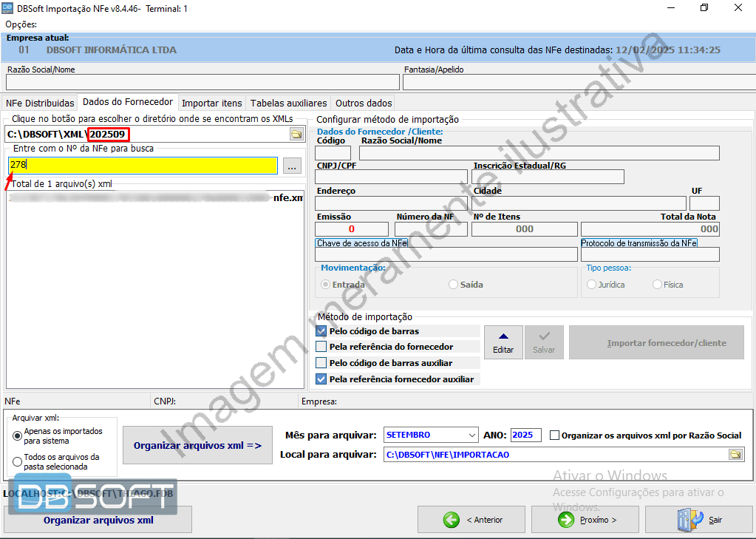The image size is (756, 539).
Task: Click the Editar button with up arrow
Action: pyautogui.click(x=503, y=342)
